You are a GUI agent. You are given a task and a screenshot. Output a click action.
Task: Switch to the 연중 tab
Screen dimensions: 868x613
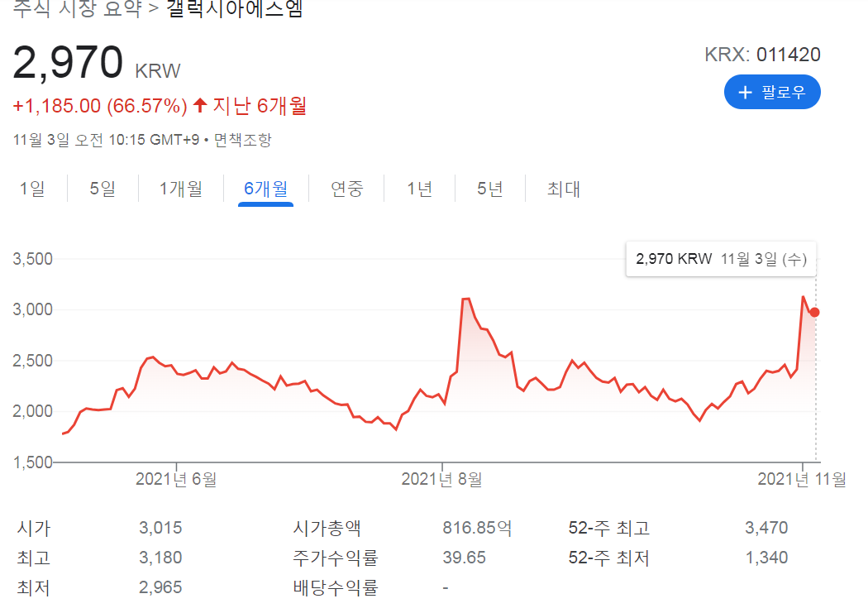point(346,189)
